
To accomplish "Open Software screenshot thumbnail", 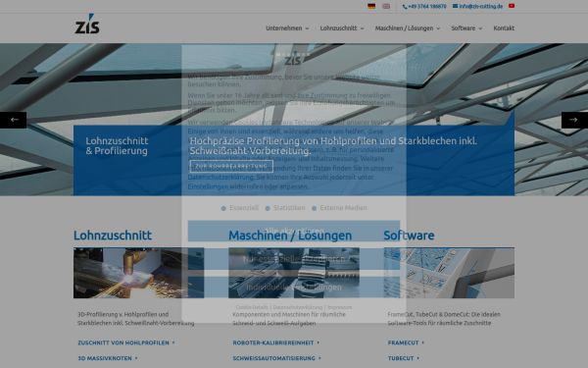I will coord(449,273).
